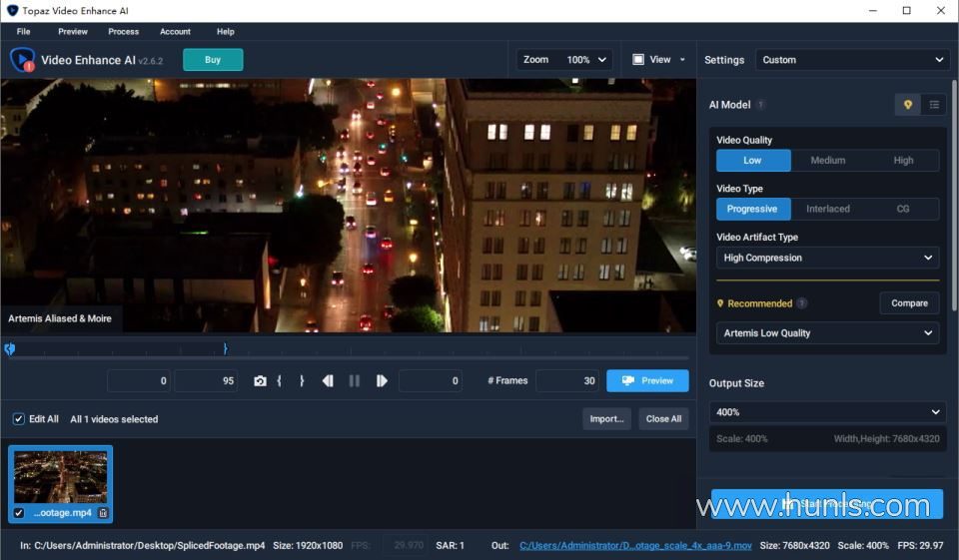Click the AI Model help icon
Screen dimensions: 959x560
click(761, 105)
